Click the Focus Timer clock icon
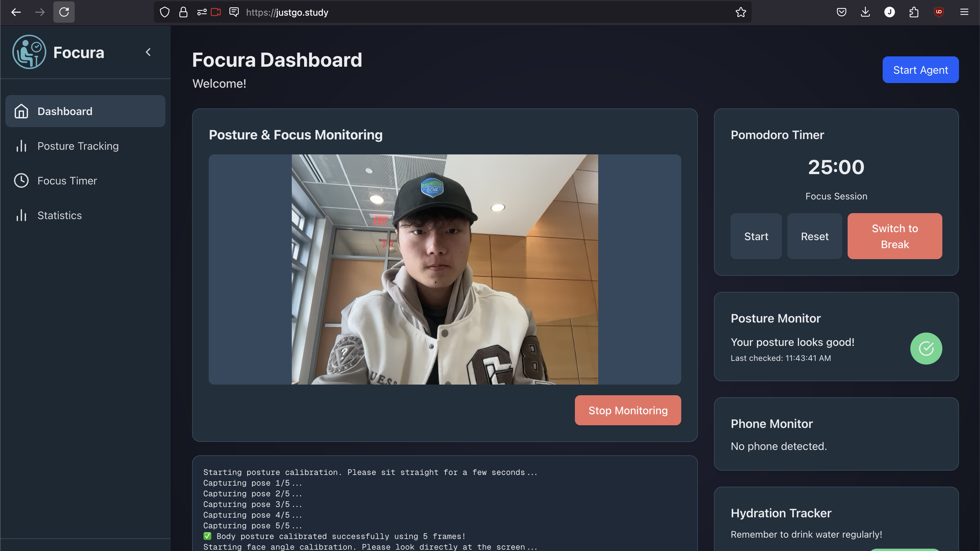 (x=21, y=181)
